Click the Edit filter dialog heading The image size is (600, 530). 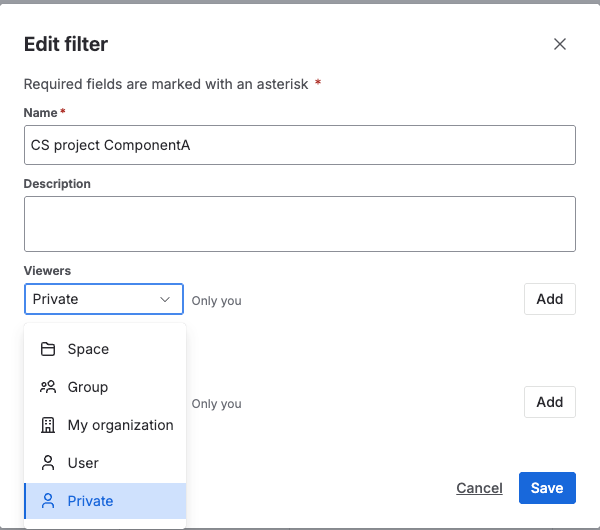(x=66, y=44)
